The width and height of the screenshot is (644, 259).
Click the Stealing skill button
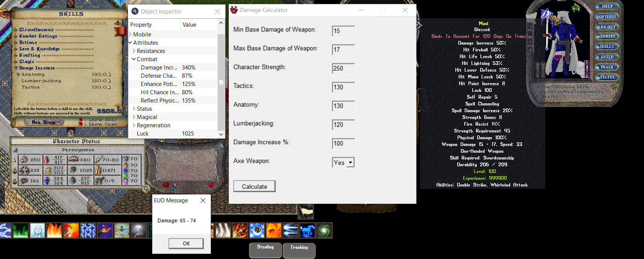coord(265,250)
